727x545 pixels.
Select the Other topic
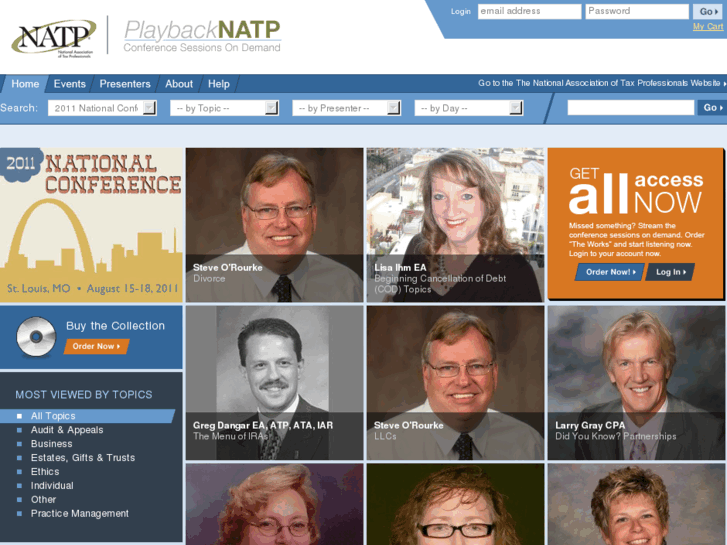(43, 500)
